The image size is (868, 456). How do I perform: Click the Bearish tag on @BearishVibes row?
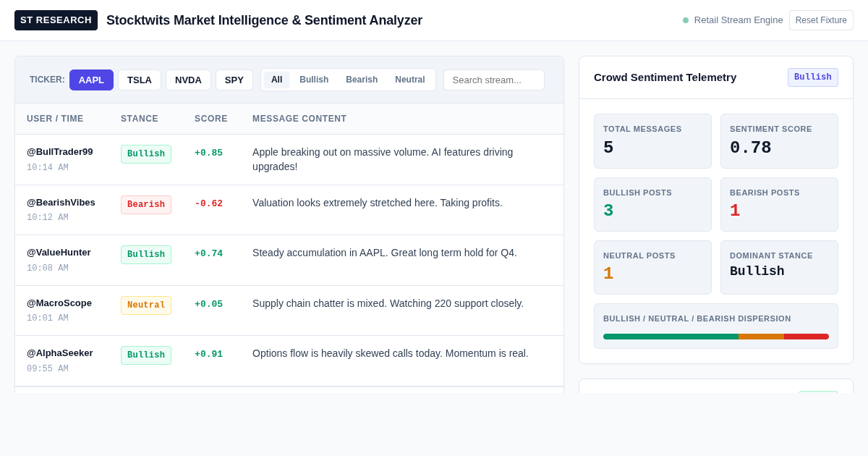coord(146,205)
